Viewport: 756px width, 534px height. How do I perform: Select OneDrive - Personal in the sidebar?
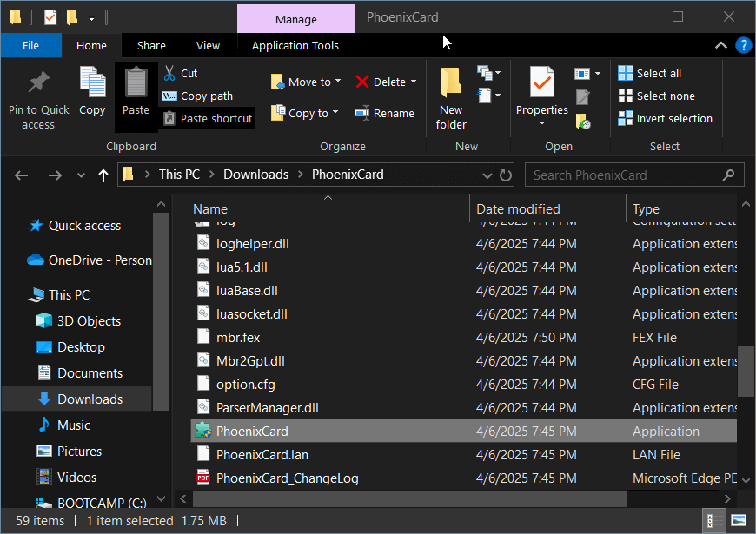90,260
